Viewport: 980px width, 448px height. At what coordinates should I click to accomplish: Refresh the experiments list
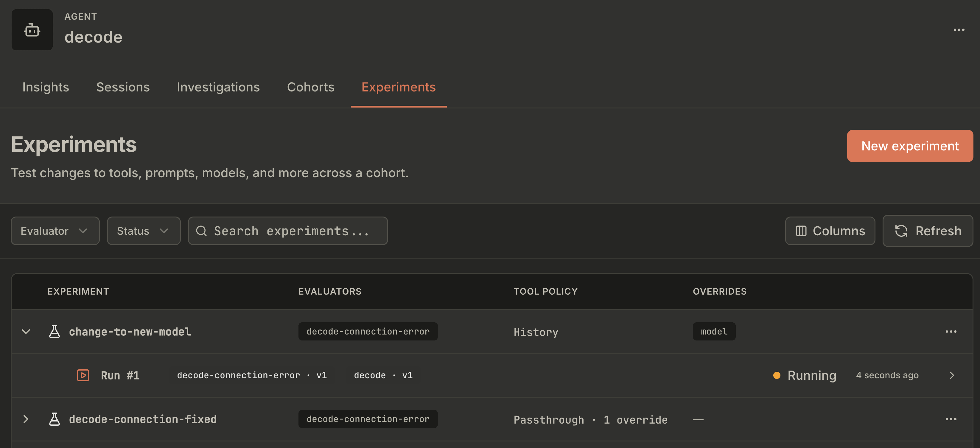coord(928,231)
